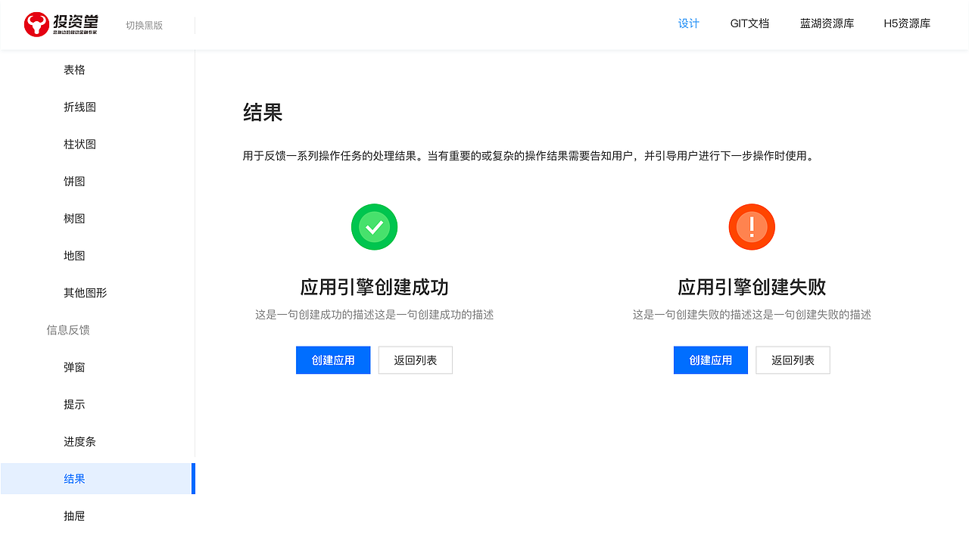The width and height of the screenshot is (969, 560).
Task: Open the 表格 component page
Action: pos(74,70)
